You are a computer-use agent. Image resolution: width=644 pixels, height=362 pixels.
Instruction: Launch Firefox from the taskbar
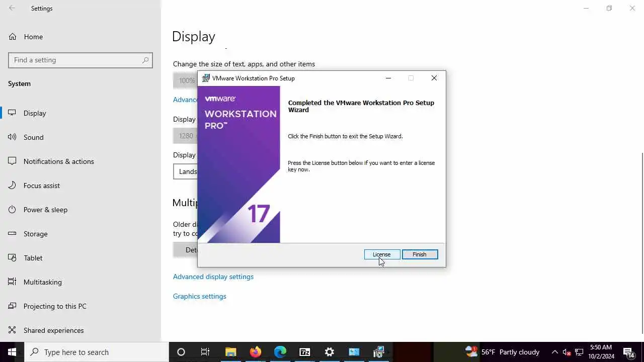click(x=256, y=352)
